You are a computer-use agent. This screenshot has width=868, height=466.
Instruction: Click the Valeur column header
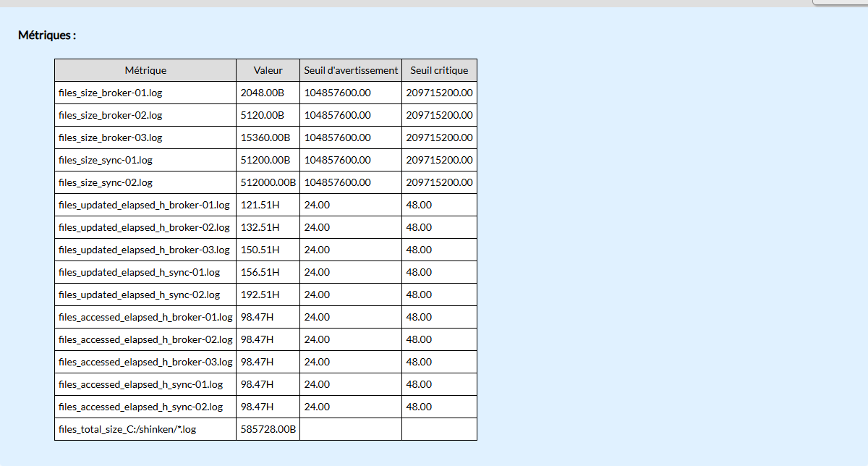[x=268, y=70]
